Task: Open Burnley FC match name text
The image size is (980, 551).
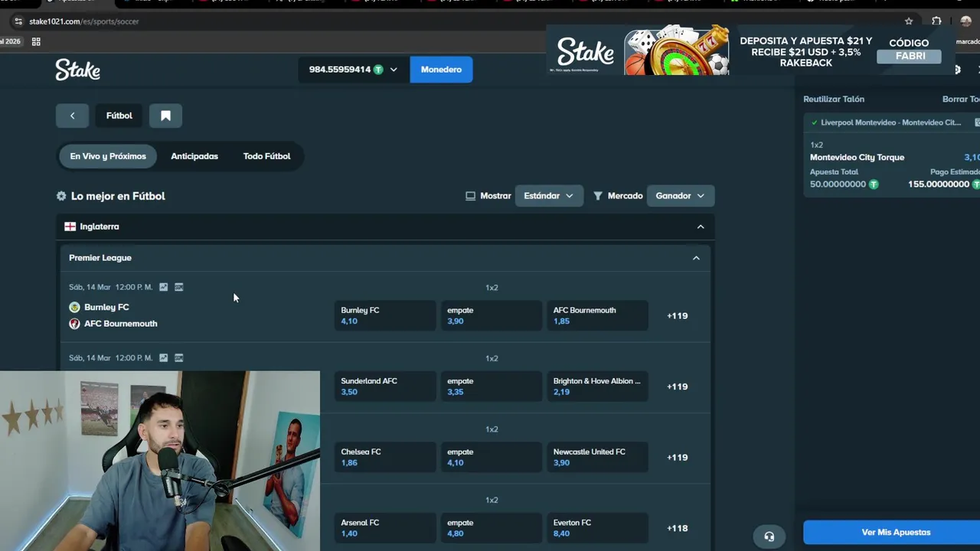Action: tap(106, 307)
